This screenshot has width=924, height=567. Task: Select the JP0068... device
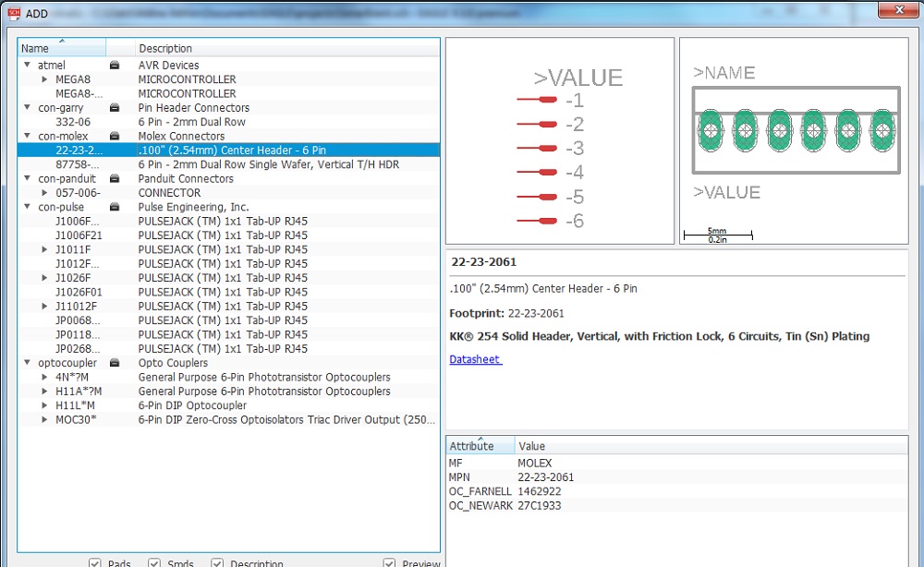[228, 320]
